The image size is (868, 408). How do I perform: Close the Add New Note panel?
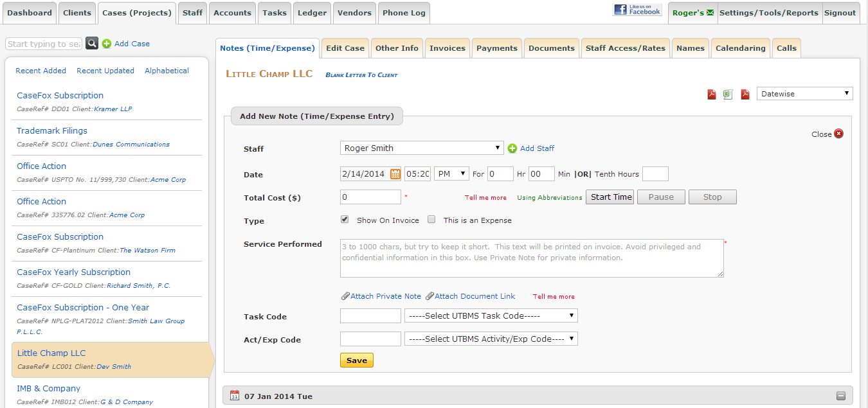click(x=838, y=134)
